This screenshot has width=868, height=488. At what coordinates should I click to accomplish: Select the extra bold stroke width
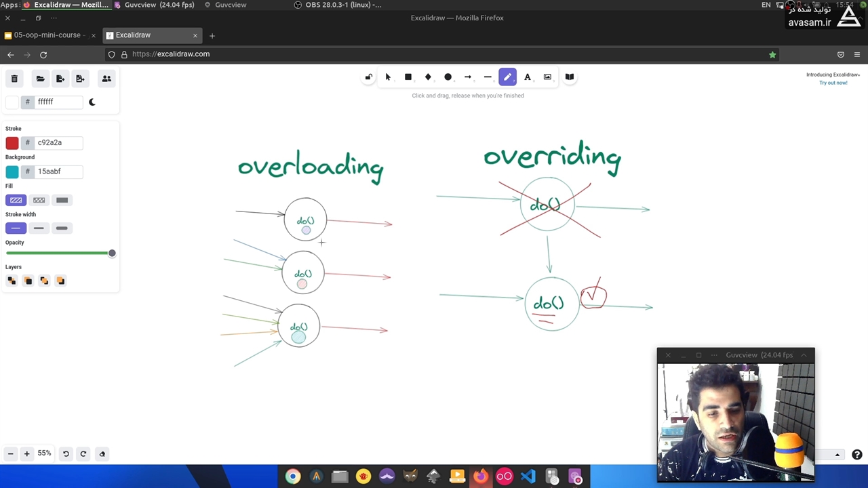point(62,228)
